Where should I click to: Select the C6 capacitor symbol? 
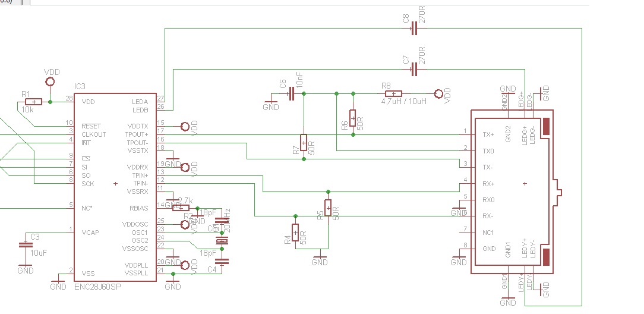pyautogui.click(x=291, y=94)
